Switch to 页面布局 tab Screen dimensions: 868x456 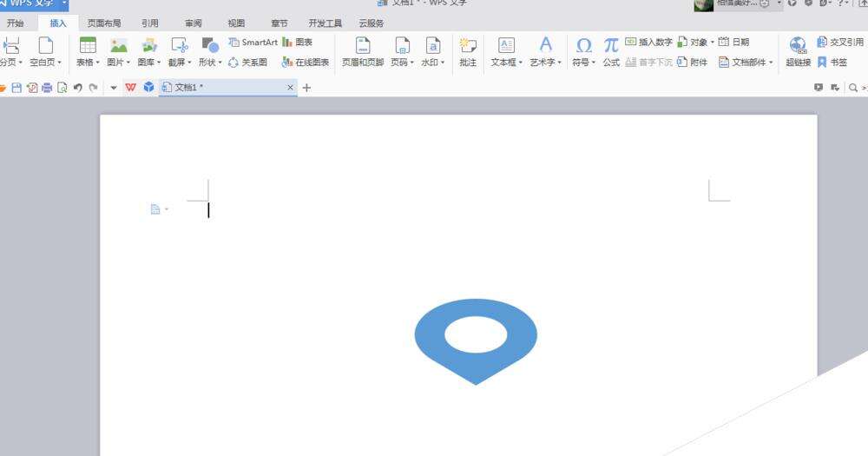click(104, 23)
